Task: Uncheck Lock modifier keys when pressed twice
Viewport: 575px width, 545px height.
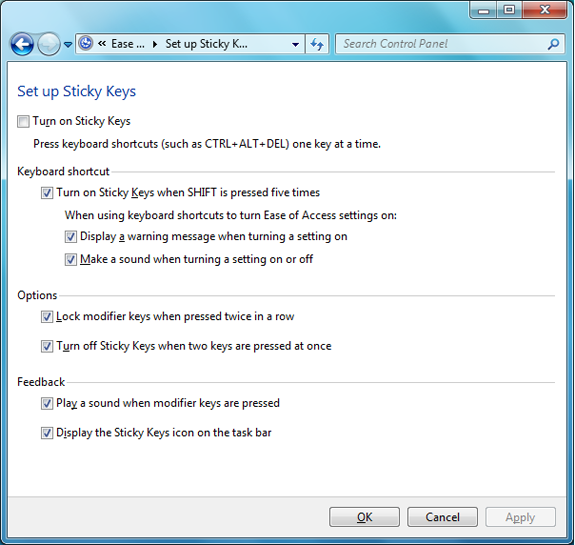Action: (47, 317)
